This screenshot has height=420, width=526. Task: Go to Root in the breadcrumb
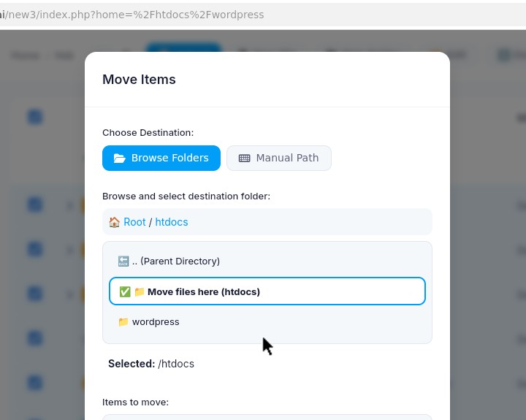click(x=134, y=222)
